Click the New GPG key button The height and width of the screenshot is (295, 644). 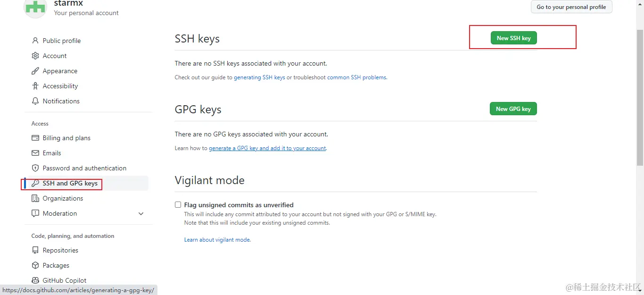[513, 109]
